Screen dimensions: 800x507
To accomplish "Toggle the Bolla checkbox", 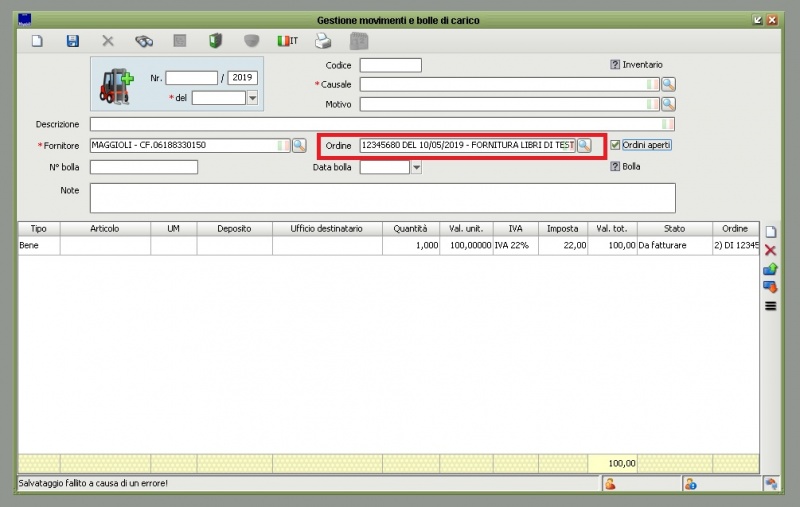I will pos(615,167).
